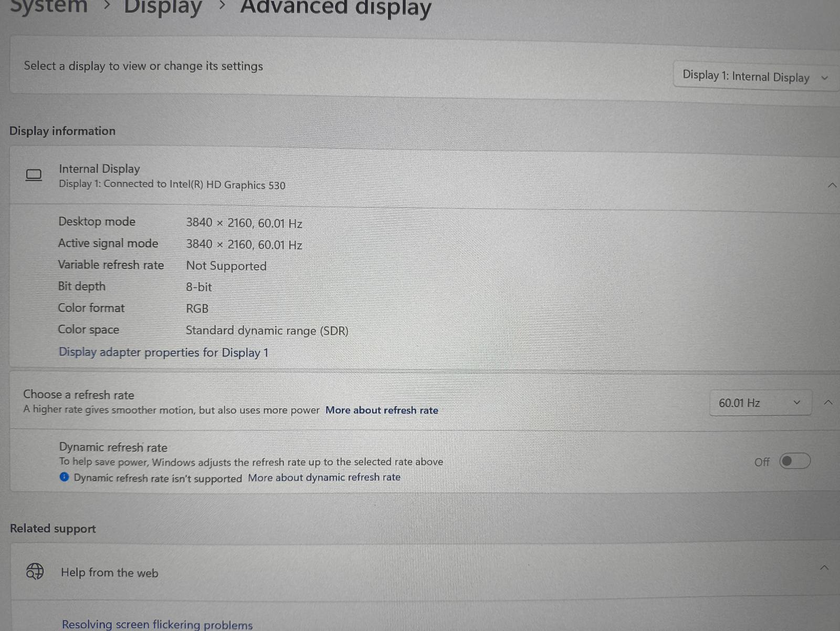Click the globe icon for Help from the web

click(35, 571)
